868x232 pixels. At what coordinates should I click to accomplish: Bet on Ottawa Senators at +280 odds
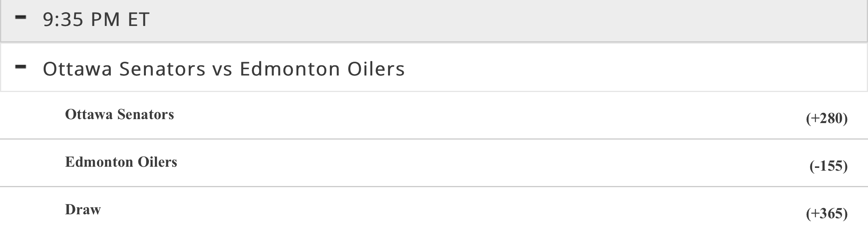pyautogui.click(x=826, y=118)
